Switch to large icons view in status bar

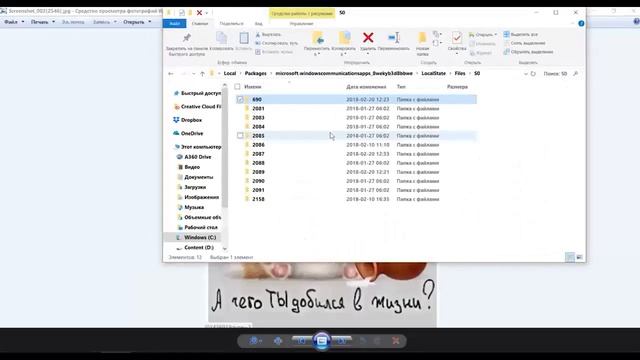coord(579,257)
